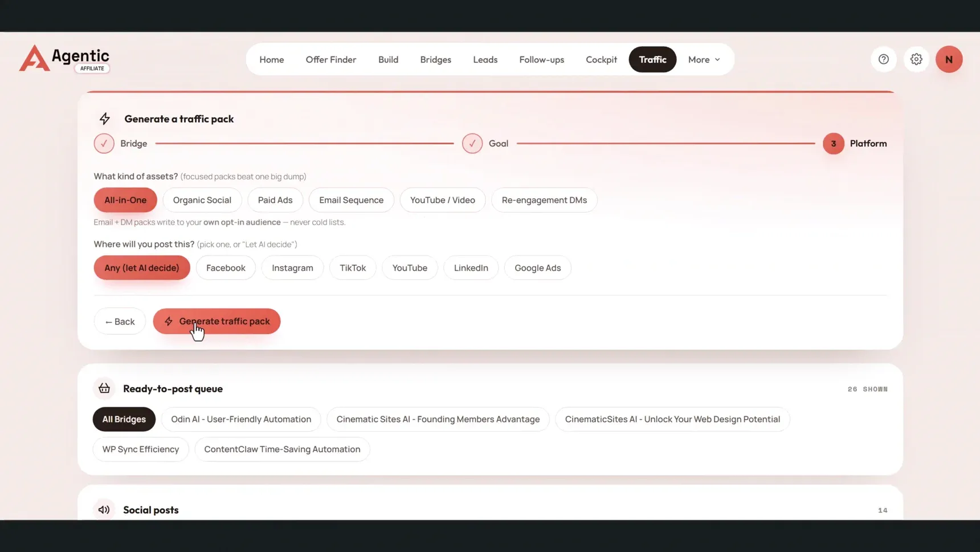Viewport: 980px width, 552px height.
Task: Click the Goal step checkmark circle
Action: (x=472, y=144)
